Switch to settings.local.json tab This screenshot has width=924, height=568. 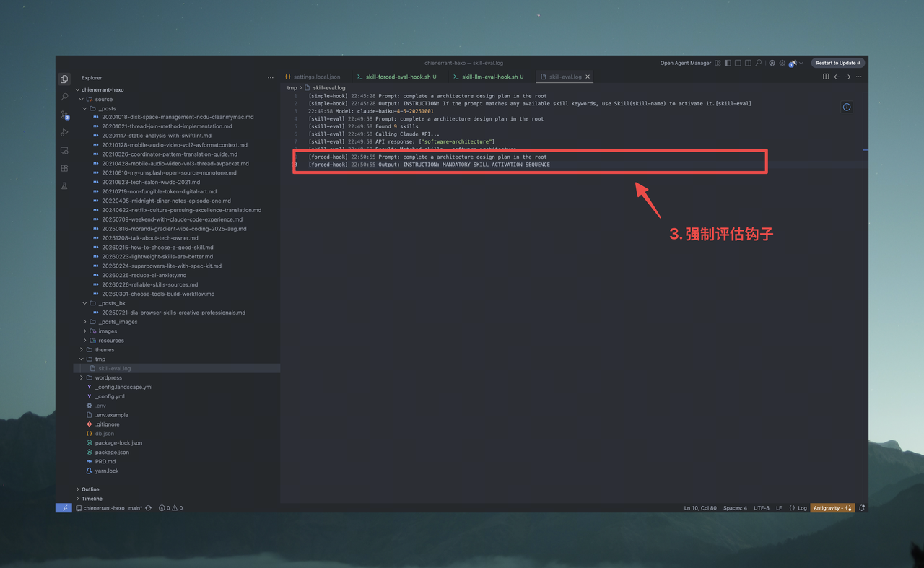click(x=316, y=77)
